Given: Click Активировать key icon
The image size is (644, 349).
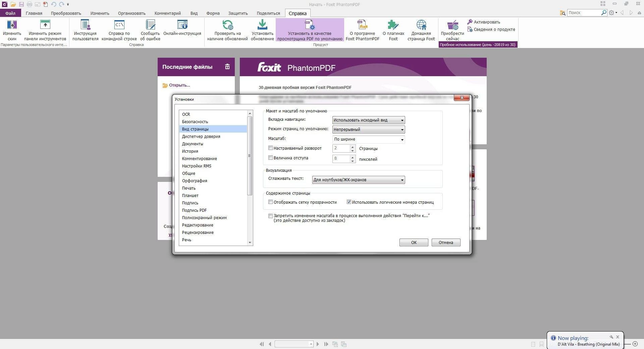Looking at the screenshot, I should click(x=470, y=22).
